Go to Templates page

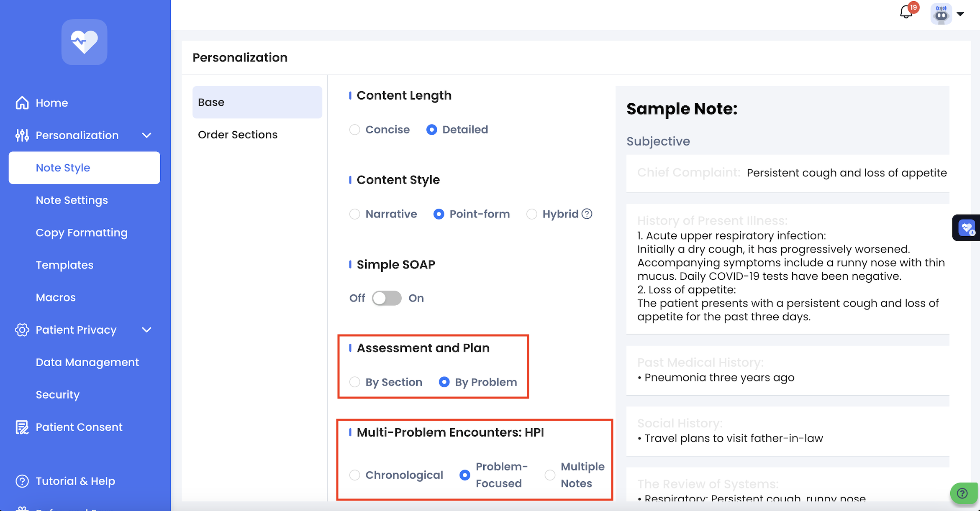(64, 265)
